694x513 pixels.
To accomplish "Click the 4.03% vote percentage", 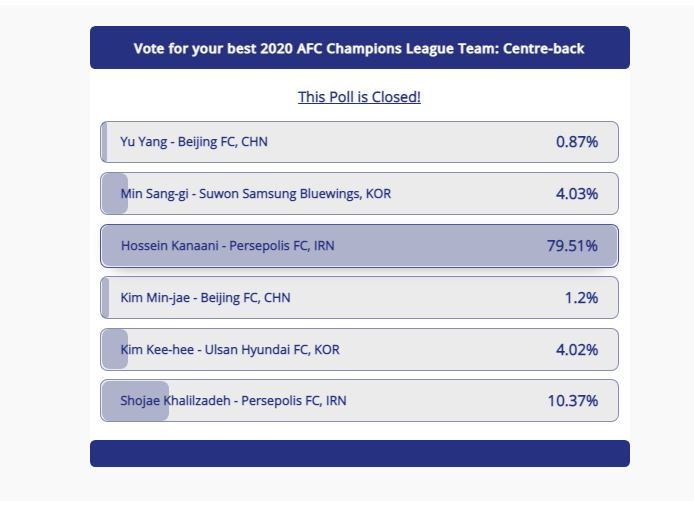I will tap(577, 194).
